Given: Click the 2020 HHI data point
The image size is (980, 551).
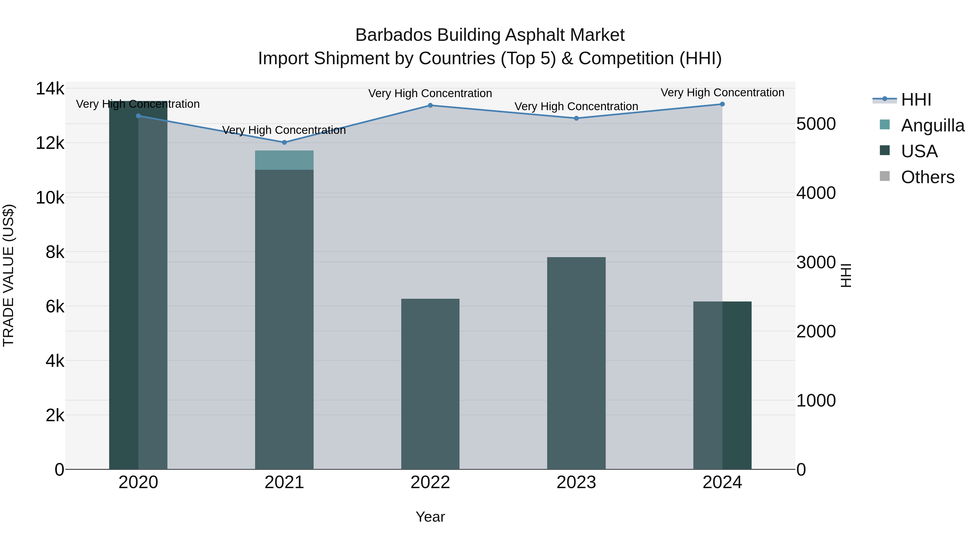Looking at the screenshot, I should pos(139,116).
